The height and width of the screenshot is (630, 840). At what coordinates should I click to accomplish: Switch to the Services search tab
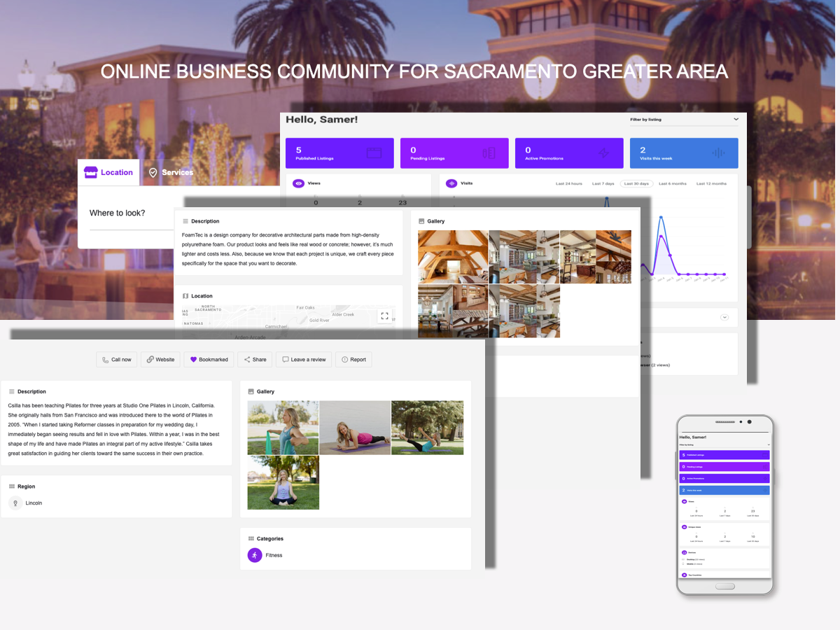pos(171,172)
